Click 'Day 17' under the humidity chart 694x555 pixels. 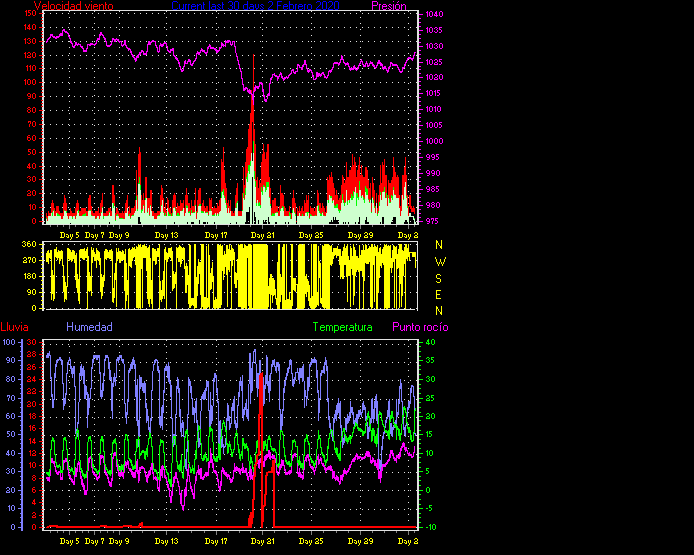click(216, 541)
